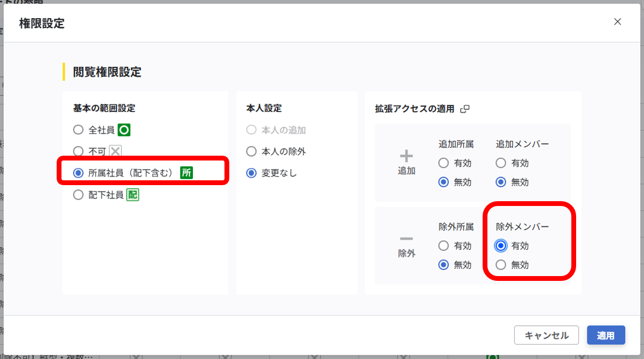The image size is (644, 359).
Task: Click the キャンセル button
Action: [546, 335]
